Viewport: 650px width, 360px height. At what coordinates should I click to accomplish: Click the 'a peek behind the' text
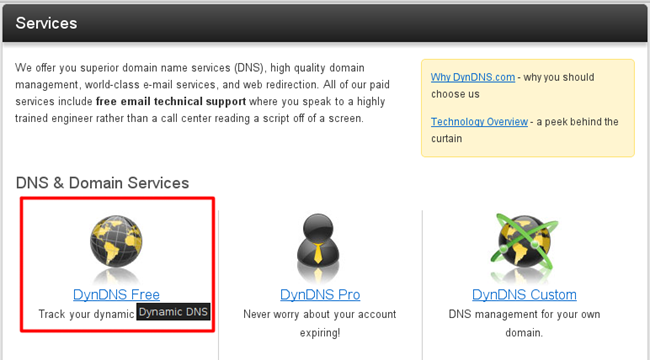coord(577,122)
